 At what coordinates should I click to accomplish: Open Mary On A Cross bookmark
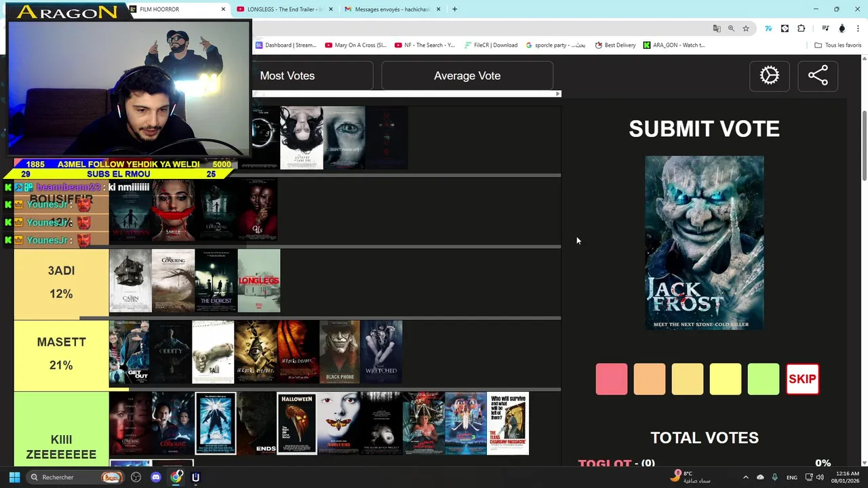click(356, 45)
